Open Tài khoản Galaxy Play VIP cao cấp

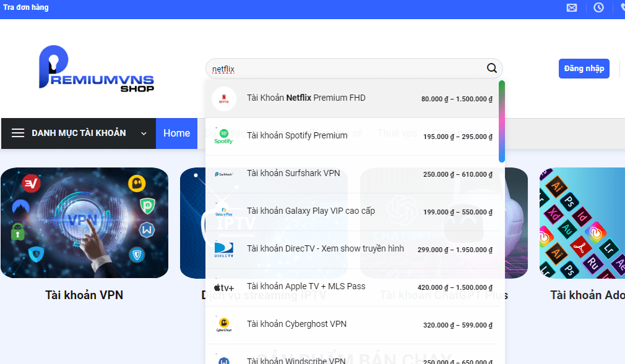[311, 211]
